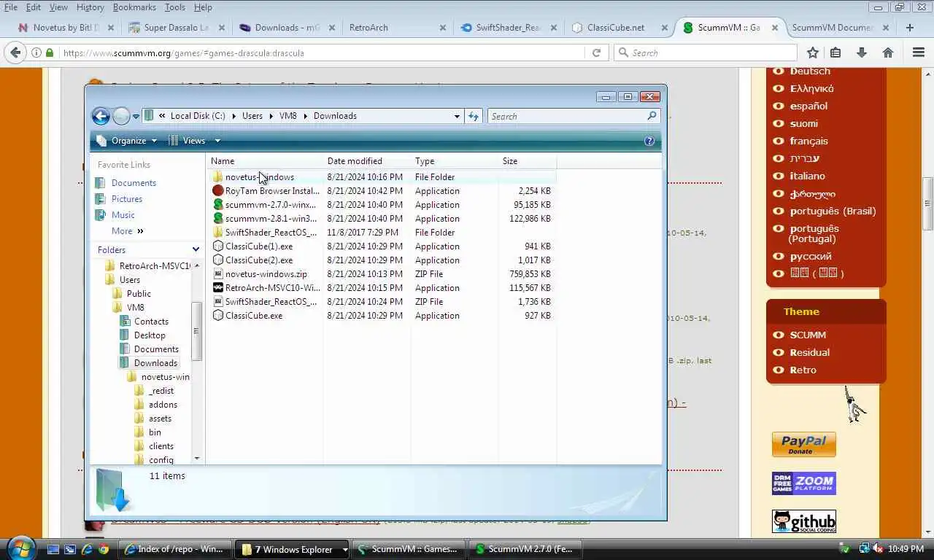Click Local Disk (C:) breadcrumb

coord(198,116)
